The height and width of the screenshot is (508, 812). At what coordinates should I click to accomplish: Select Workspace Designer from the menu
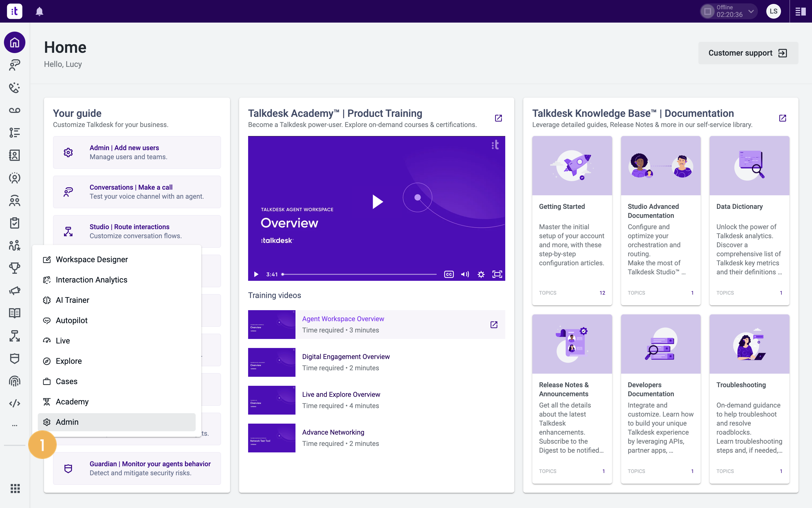coord(116,259)
